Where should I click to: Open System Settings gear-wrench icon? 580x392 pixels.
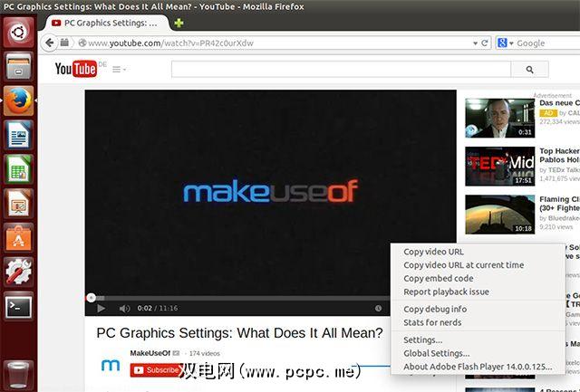(x=18, y=272)
